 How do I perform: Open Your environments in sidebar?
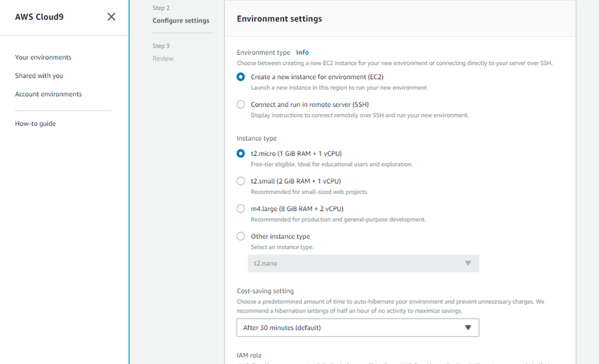click(x=43, y=57)
